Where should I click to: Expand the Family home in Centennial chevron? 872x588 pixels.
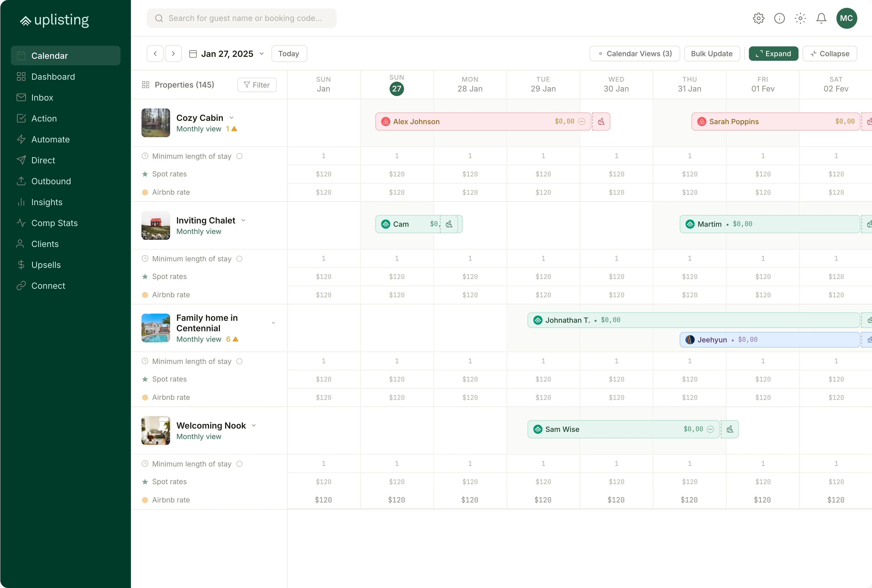273,323
